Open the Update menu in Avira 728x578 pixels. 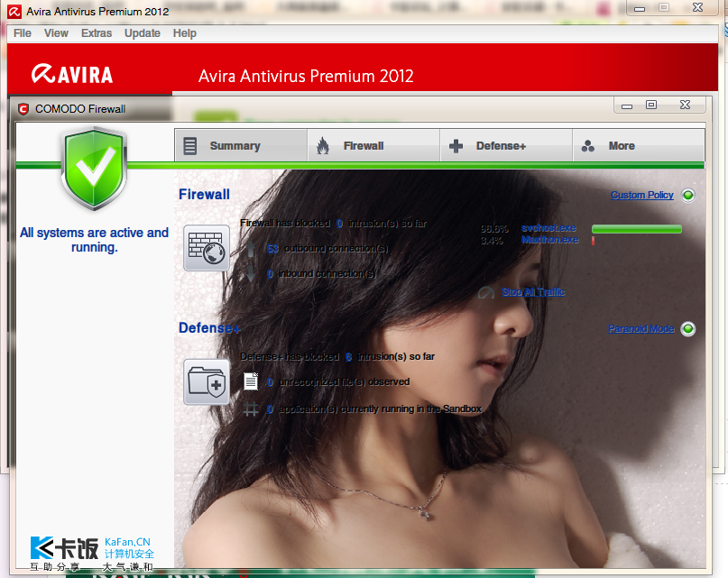click(143, 33)
